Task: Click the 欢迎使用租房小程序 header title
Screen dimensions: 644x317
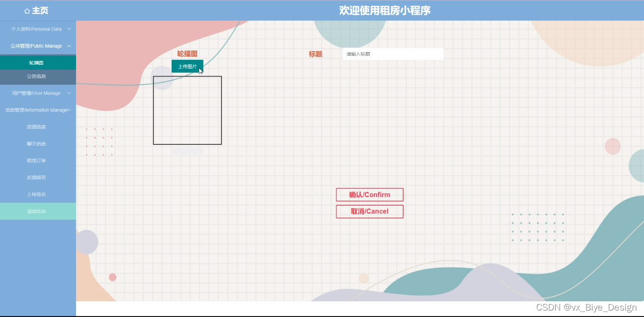Action: pyautogui.click(x=385, y=11)
